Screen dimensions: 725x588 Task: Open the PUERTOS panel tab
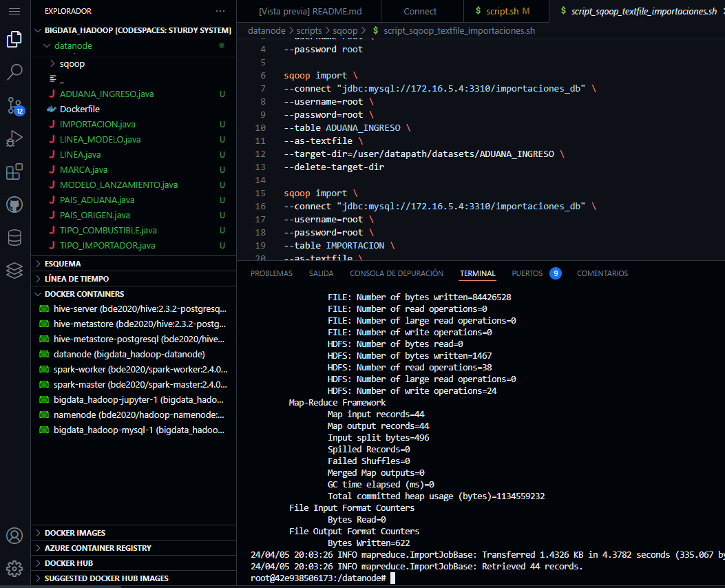(x=527, y=273)
